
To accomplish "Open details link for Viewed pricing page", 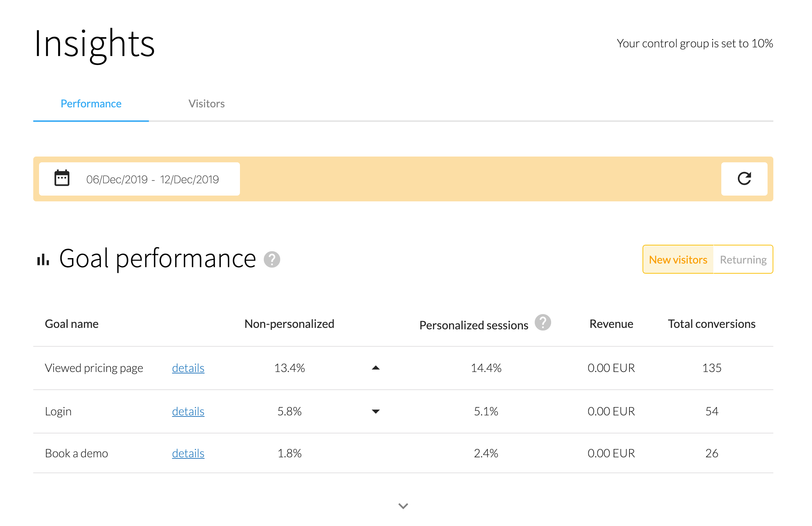I will click(x=188, y=368).
